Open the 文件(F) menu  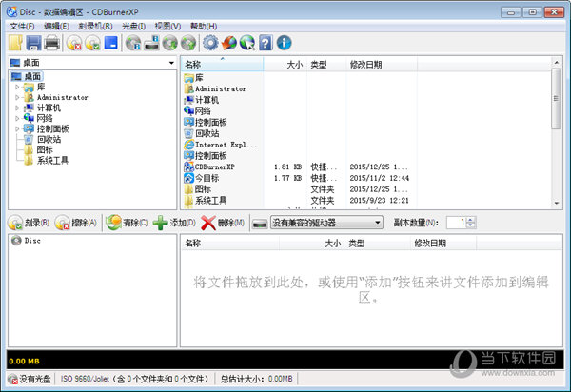coord(22,27)
